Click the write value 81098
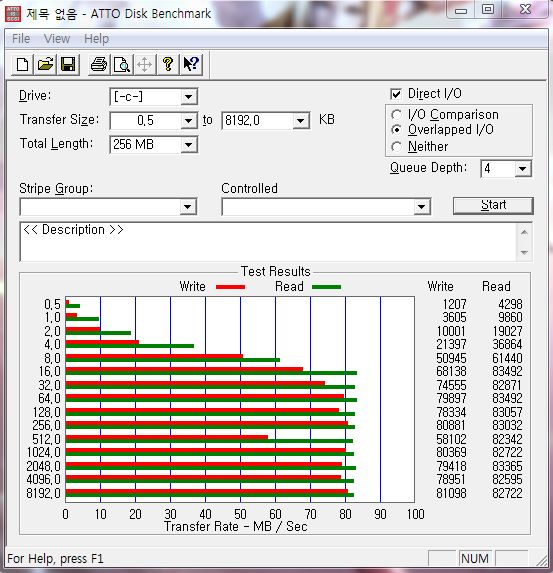Viewport: 553px width, 573px height. coord(451,493)
